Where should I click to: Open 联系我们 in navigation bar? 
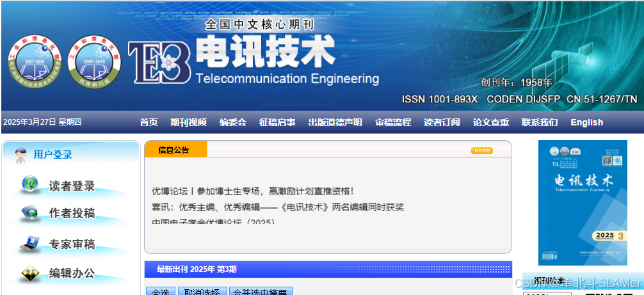tap(540, 122)
